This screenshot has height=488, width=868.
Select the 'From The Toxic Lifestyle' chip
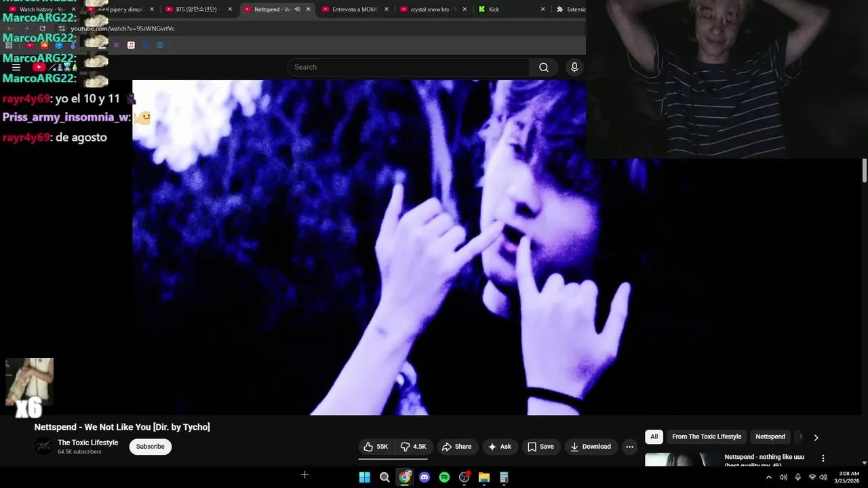pos(707,437)
